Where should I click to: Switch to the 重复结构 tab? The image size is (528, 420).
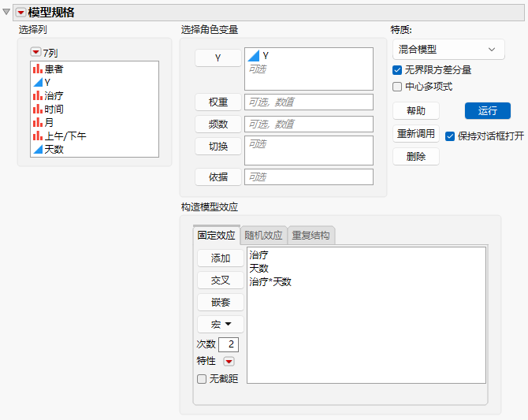(x=310, y=235)
